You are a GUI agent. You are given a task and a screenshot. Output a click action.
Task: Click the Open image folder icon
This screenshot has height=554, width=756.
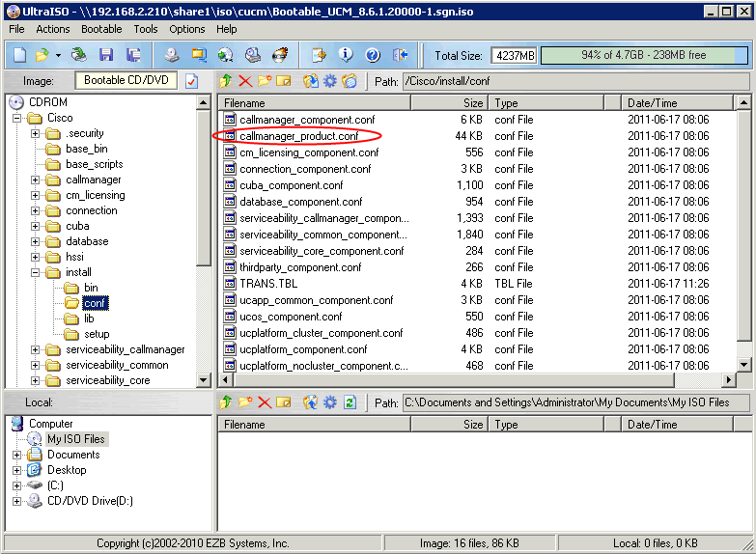[x=42, y=55]
